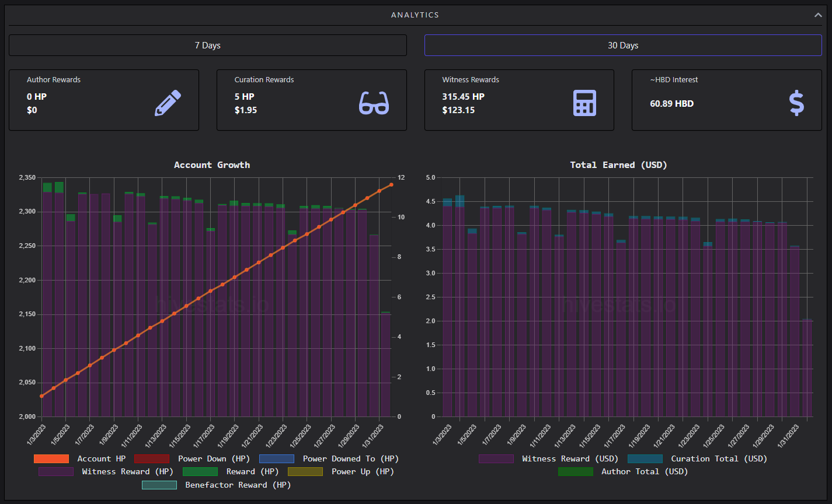832x504 pixels.
Task: Click the Curation Total (USD) legend label
Action: point(719,459)
